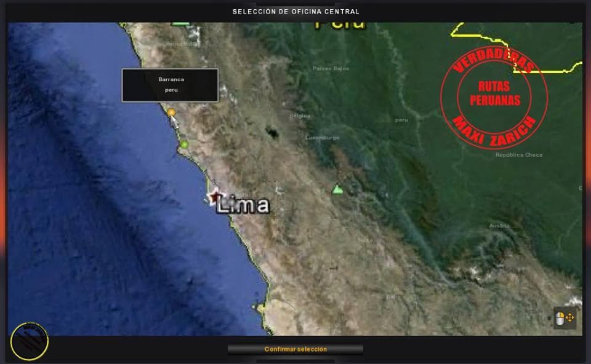
Task: Click the Selección de Oficina Central title
Action: pos(296,12)
